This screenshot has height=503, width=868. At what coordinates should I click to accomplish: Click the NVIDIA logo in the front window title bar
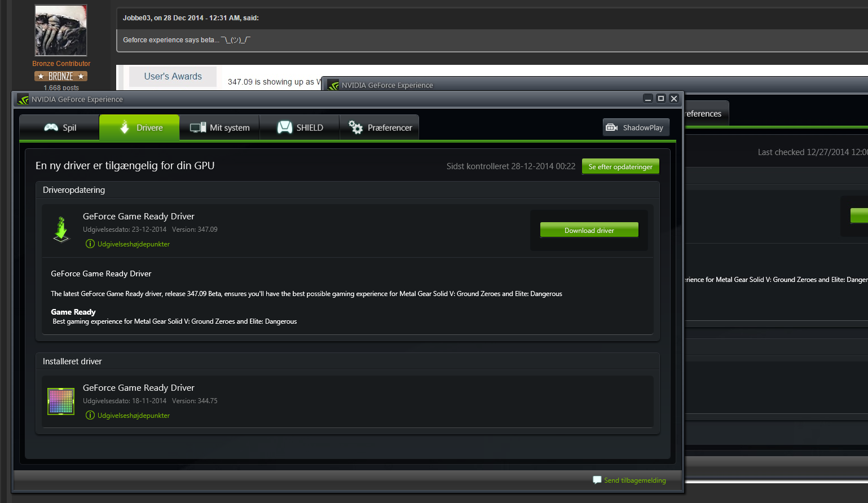coord(23,99)
